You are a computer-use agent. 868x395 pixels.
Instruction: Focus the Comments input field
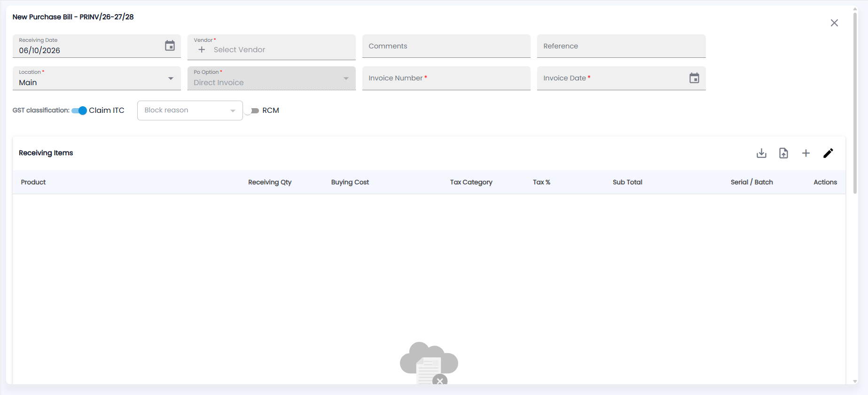point(446,46)
